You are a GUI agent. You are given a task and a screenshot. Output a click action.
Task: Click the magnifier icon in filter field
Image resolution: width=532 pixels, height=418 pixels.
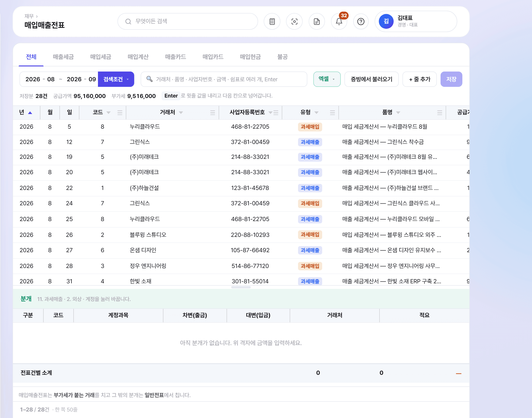point(149,79)
